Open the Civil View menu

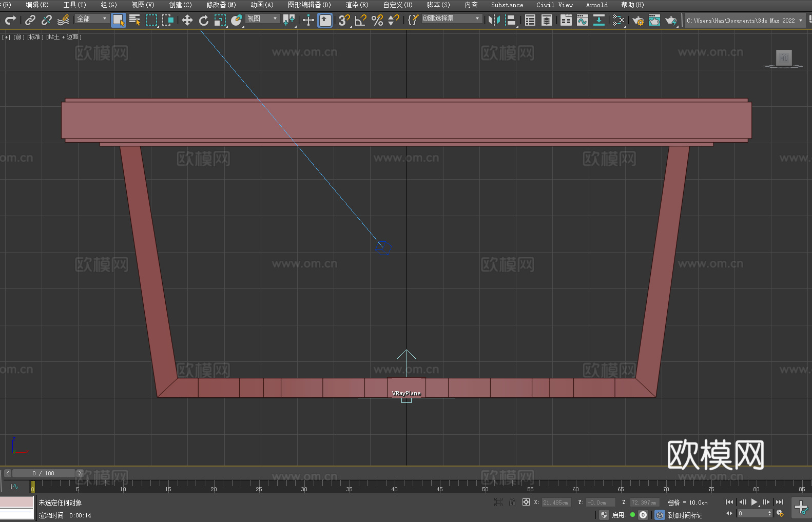point(554,5)
